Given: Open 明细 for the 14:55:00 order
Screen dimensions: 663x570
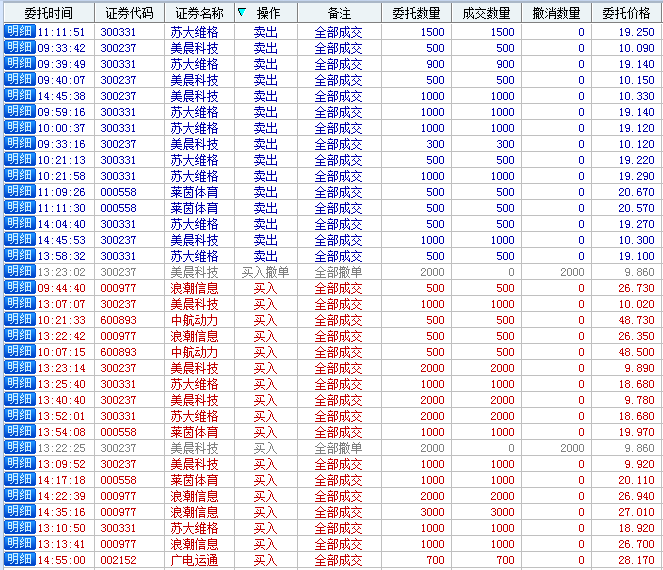Looking at the screenshot, I should [19, 559].
